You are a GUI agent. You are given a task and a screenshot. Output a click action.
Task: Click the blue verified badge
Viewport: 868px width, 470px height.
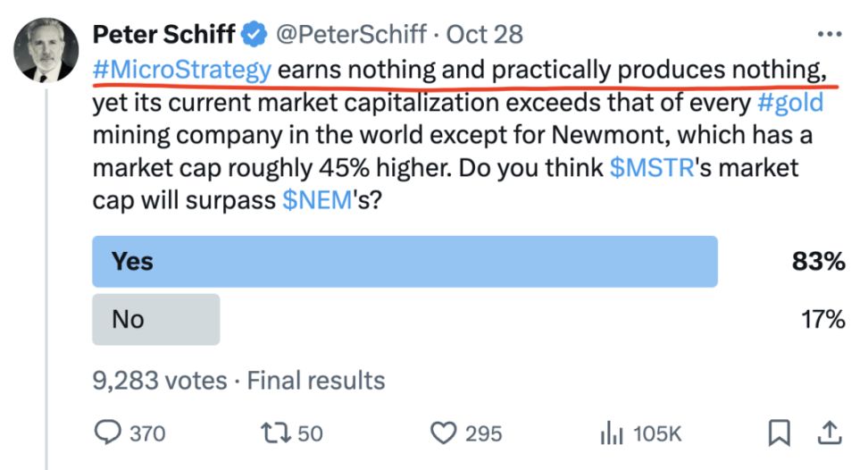tap(255, 35)
